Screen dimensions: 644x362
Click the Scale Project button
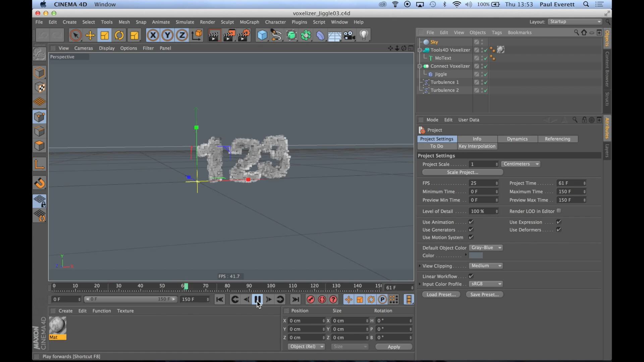coord(462,172)
